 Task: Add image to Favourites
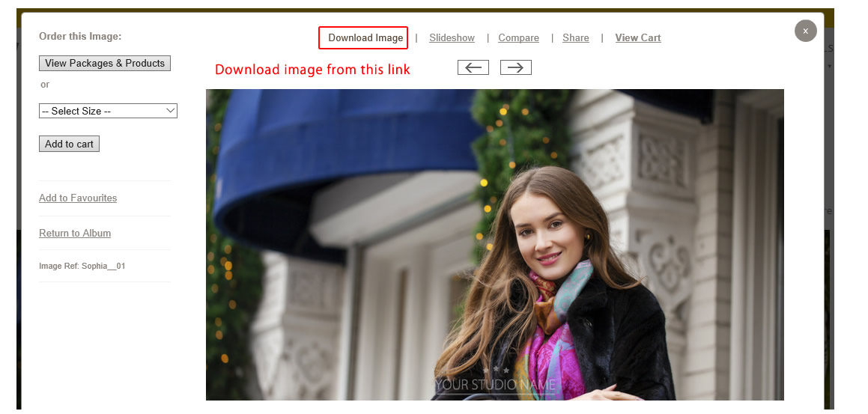pyautogui.click(x=77, y=198)
